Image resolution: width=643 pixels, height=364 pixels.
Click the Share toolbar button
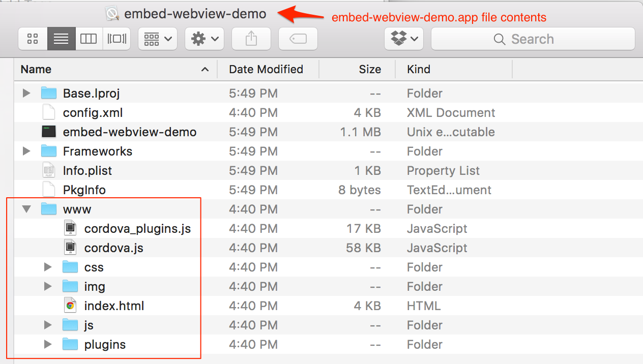coord(251,39)
